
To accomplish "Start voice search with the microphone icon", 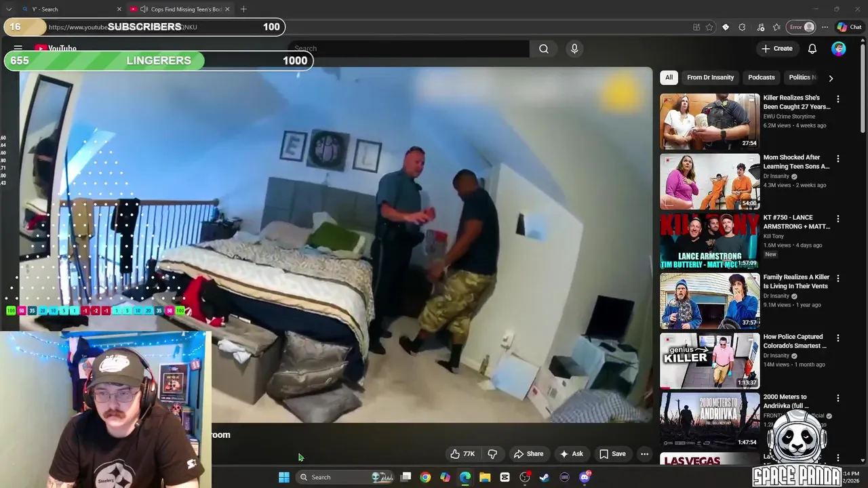I will tap(574, 49).
